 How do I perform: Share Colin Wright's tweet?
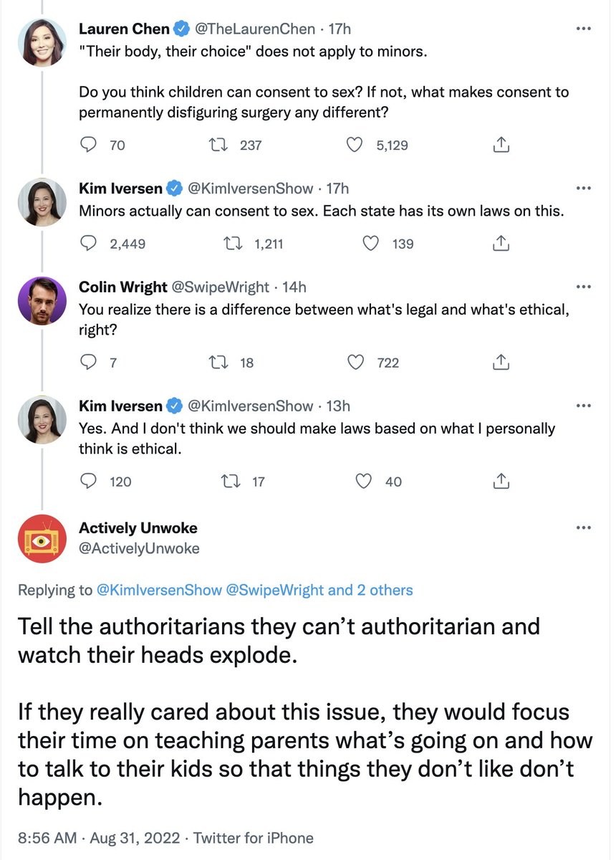pos(501,363)
